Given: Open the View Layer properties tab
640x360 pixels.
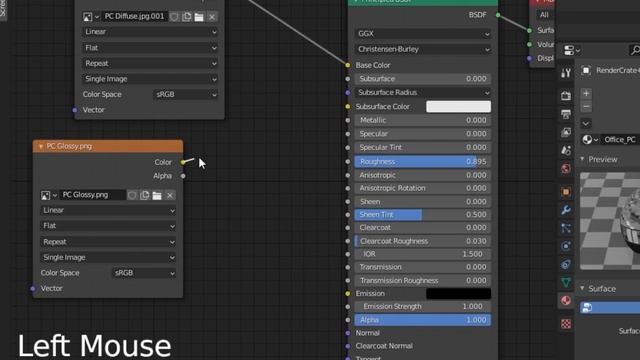Looking at the screenshot, I should (x=566, y=132).
